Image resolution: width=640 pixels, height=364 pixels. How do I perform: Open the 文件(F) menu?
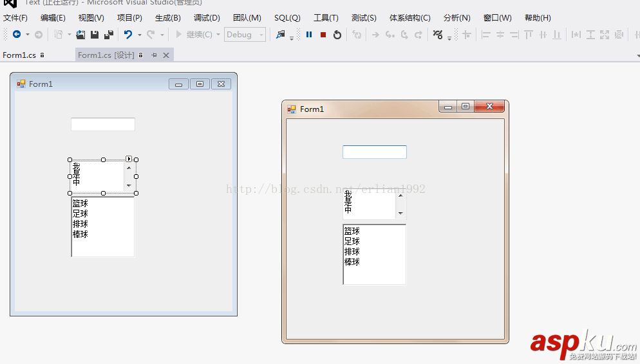tap(15, 18)
